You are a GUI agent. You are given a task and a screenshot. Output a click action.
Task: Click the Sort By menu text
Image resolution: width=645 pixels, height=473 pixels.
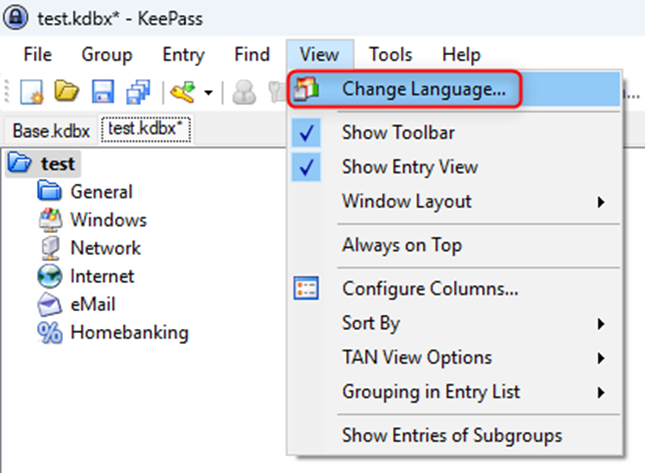click(x=371, y=323)
